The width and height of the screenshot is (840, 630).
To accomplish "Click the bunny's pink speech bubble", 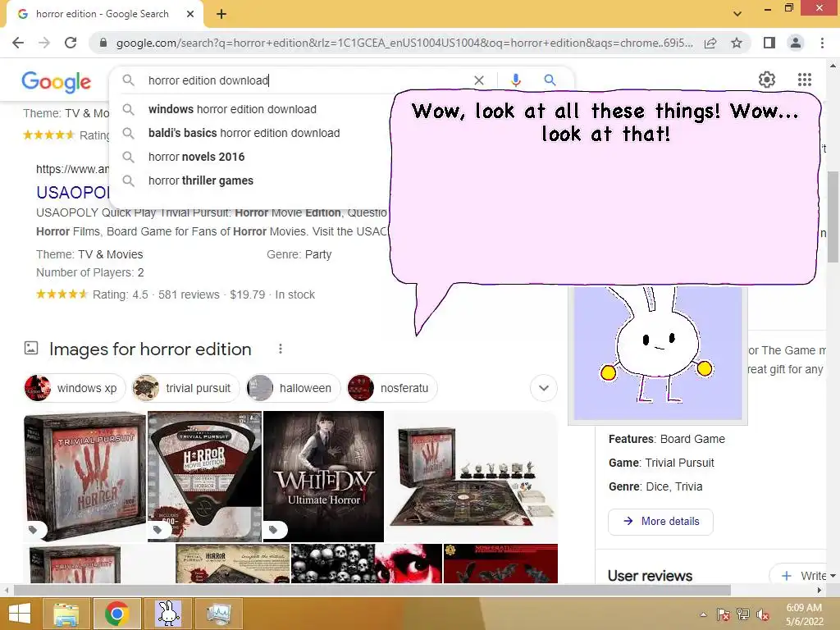I will 605,188.
